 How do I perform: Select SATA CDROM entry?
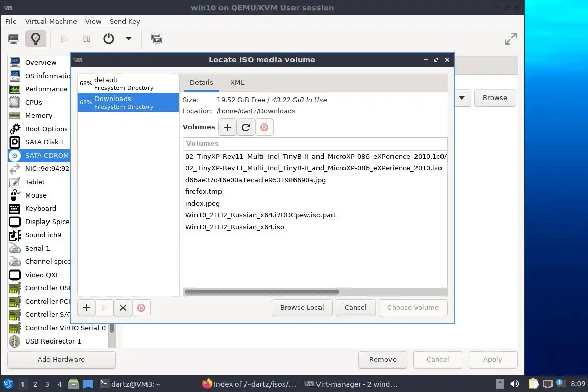click(x=39, y=155)
